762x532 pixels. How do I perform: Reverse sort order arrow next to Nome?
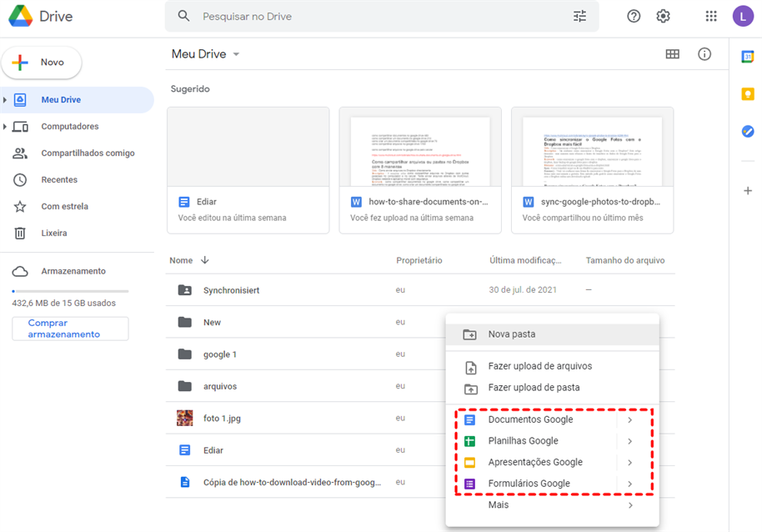(x=204, y=260)
